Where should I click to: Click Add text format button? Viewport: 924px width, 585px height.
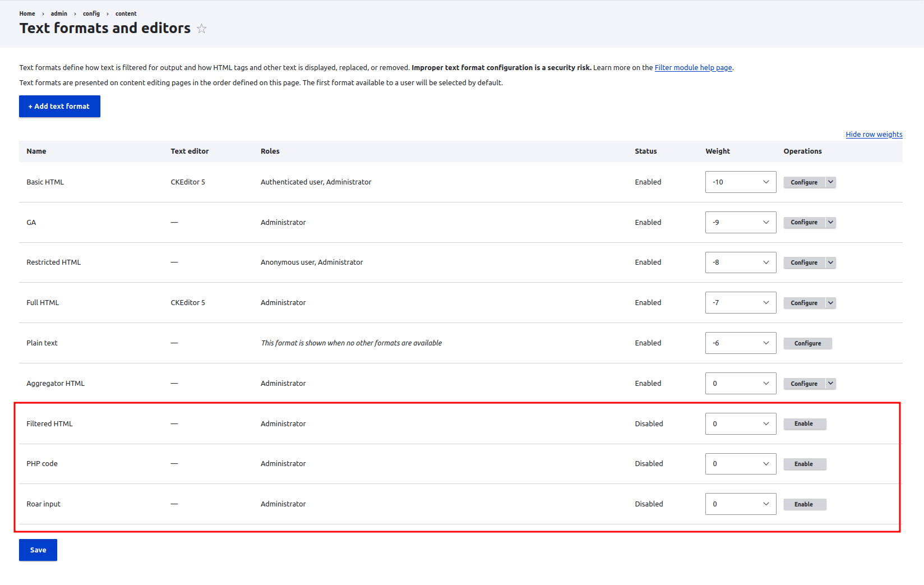(59, 107)
